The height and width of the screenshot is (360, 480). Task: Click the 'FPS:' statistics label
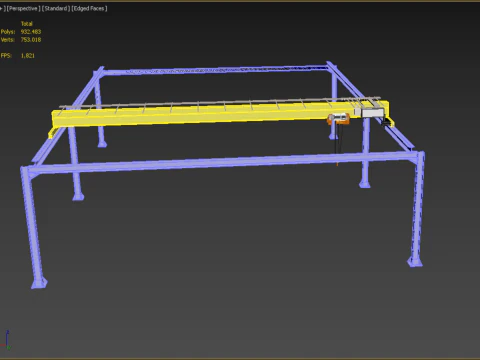click(x=6, y=56)
